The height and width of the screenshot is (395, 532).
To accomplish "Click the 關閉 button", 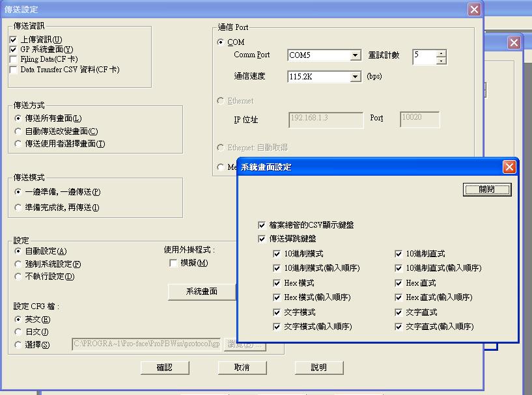I will click(486, 189).
